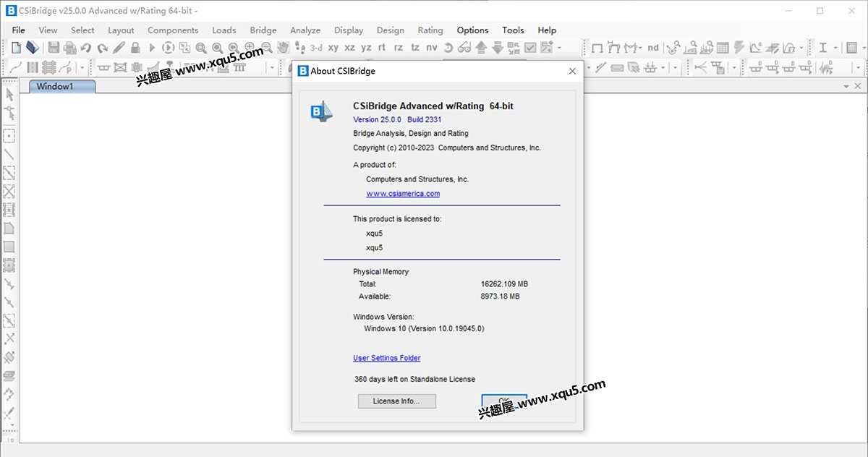Switch to the xz plane view
Screen dimensions: 868x457
349,48
